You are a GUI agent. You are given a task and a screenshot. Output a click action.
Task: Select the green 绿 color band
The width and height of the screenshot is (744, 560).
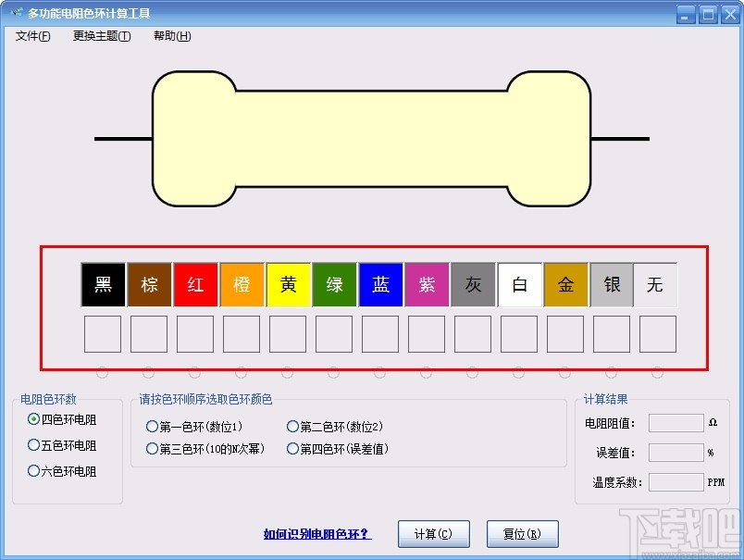pos(334,284)
